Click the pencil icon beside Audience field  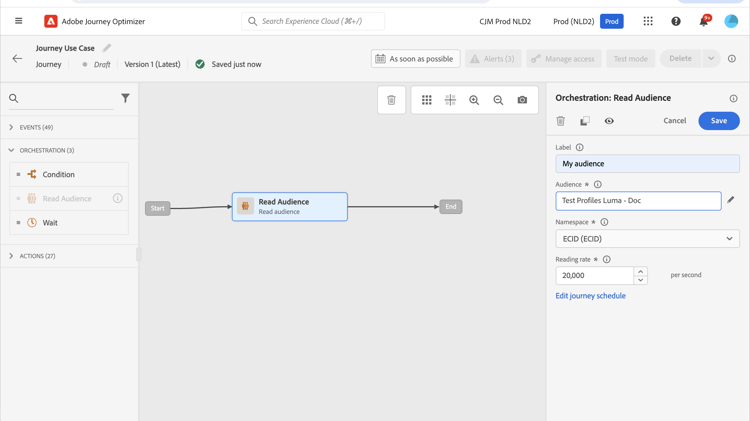coord(731,200)
